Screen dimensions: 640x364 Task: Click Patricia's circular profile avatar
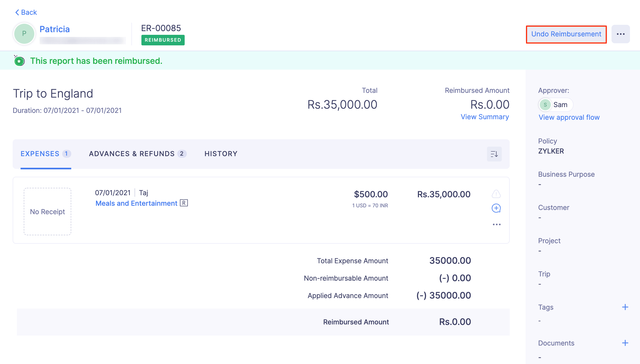click(x=24, y=33)
